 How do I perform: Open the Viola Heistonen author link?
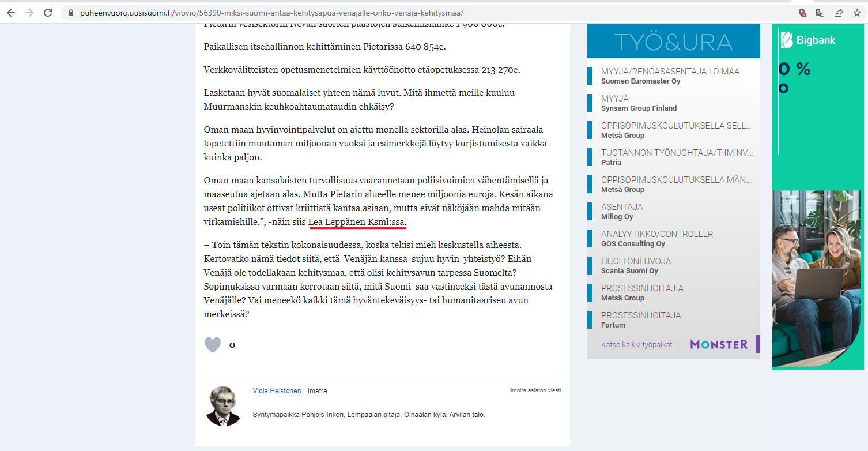point(277,391)
